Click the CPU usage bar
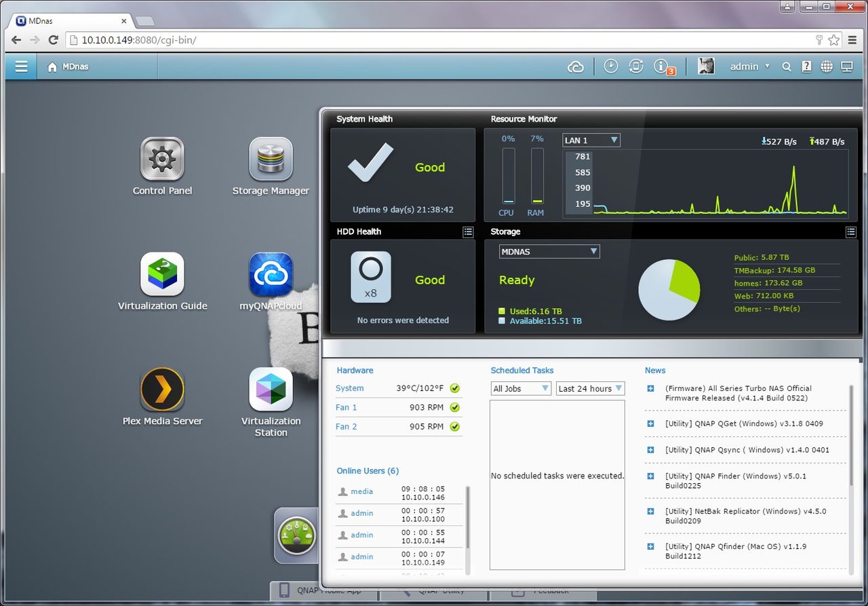The width and height of the screenshot is (868, 606). (x=508, y=176)
